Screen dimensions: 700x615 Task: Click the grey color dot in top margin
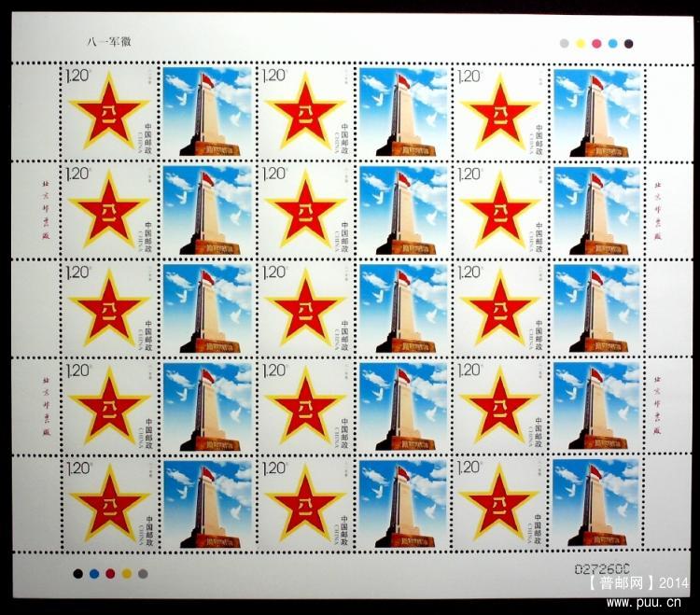pyautogui.click(x=564, y=43)
